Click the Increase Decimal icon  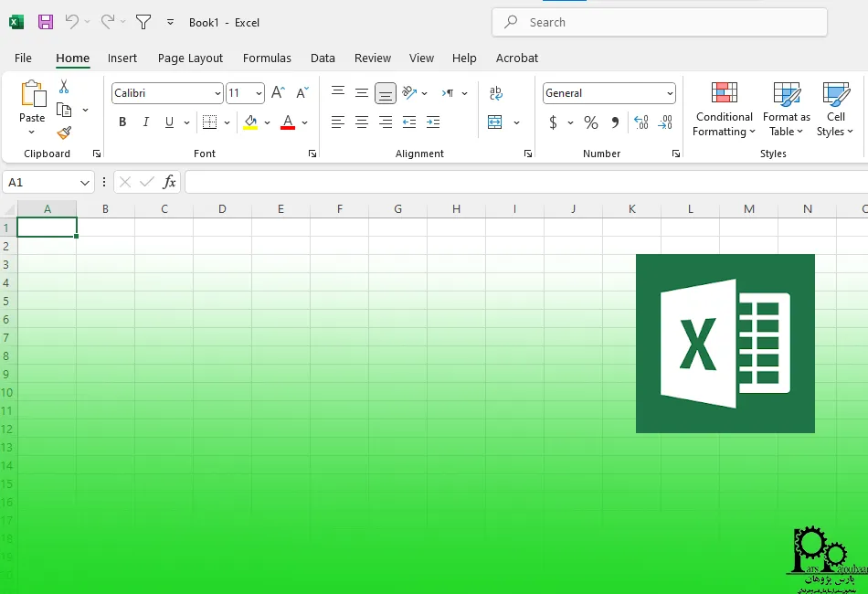(640, 122)
